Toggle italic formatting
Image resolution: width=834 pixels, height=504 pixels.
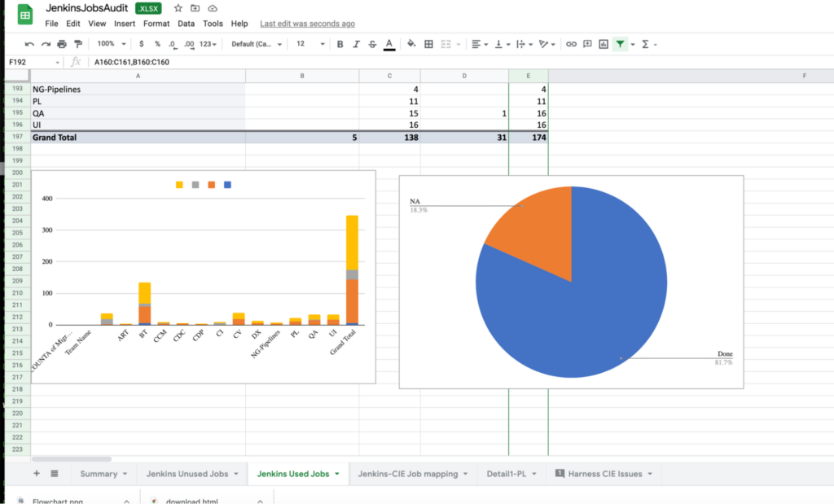tap(356, 44)
